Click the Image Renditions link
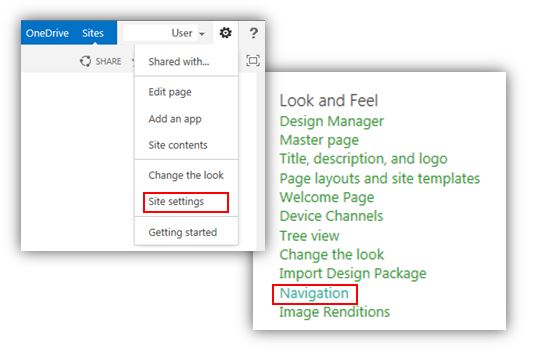540x360 pixels. click(334, 312)
